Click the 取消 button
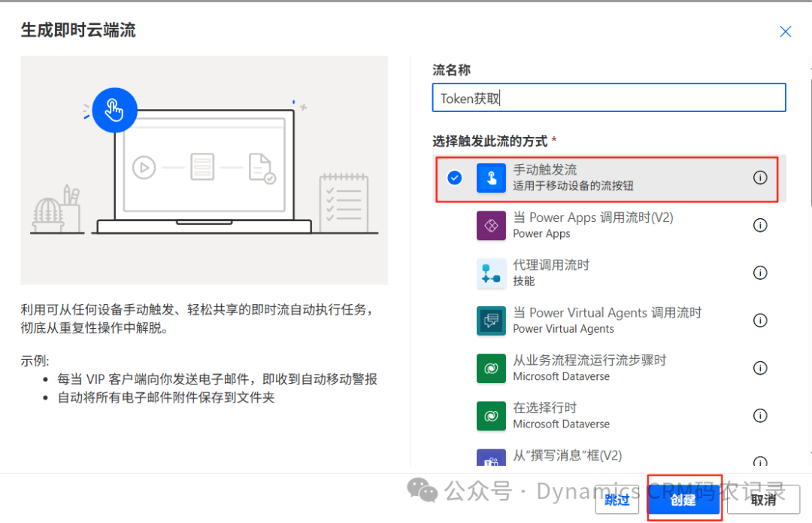The height and width of the screenshot is (523, 812). pyautogui.click(x=762, y=500)
